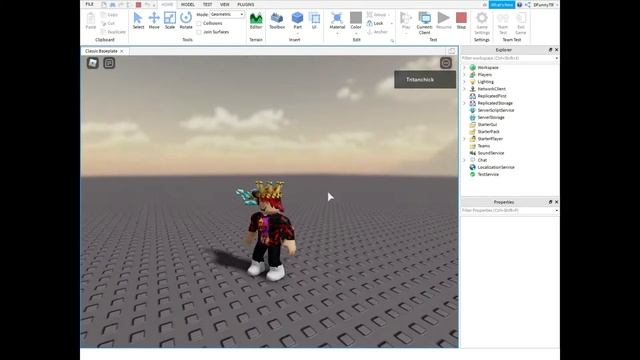Click the Filter workspace input field
The height and width of the screenshot is (360, 640).
pos(510,58)
